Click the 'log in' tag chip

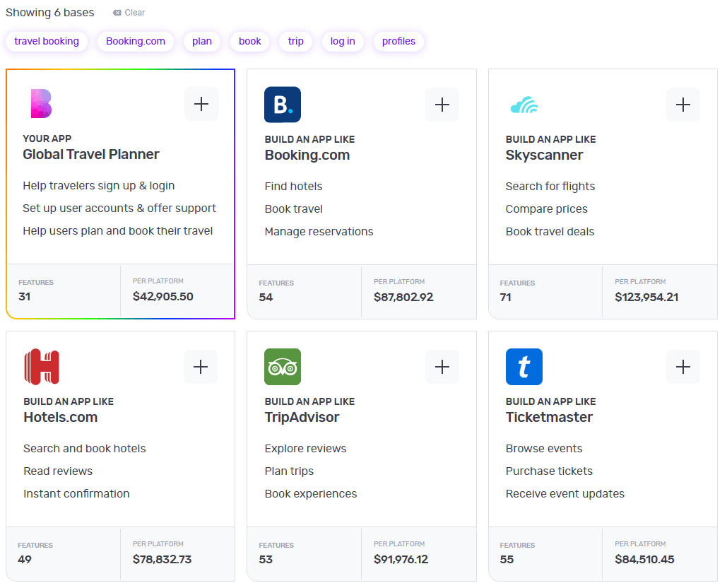click(x=343, y=41)
